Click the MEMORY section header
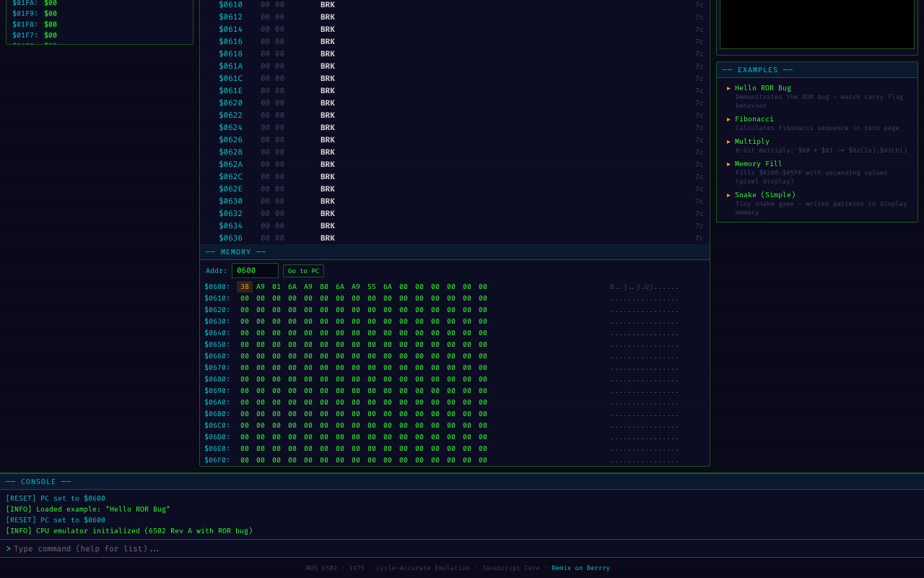Screen dimensions: 924x578 (x=455, y=252)
